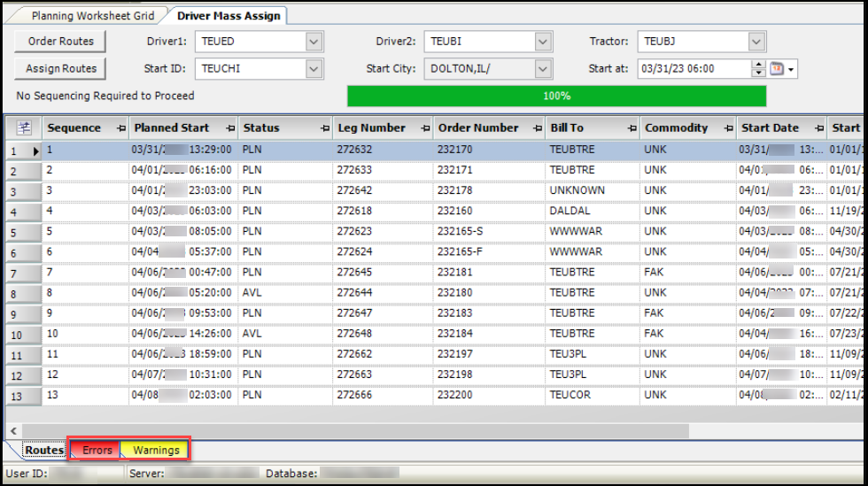The width and height of the screenshot is (868, 486).
Task: Expand calendar icon dropdown arrow
Action: 791,69
